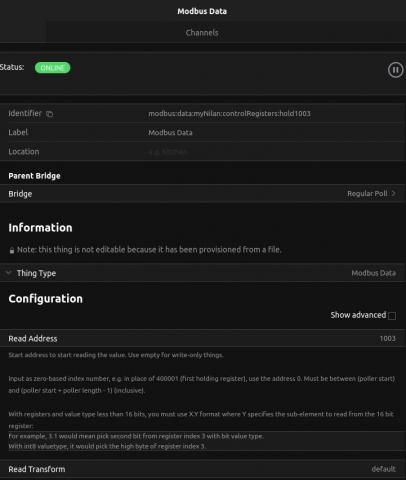406x480 pixels.
Task: Click the note about thing not editable
Action: click(149, 250)
